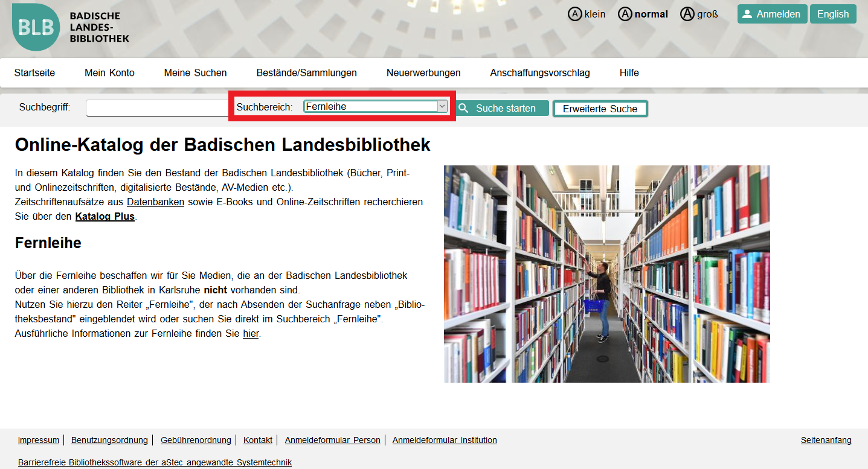Click the library shelves photo
Screen dimensions: 868x469
(606, 273)
